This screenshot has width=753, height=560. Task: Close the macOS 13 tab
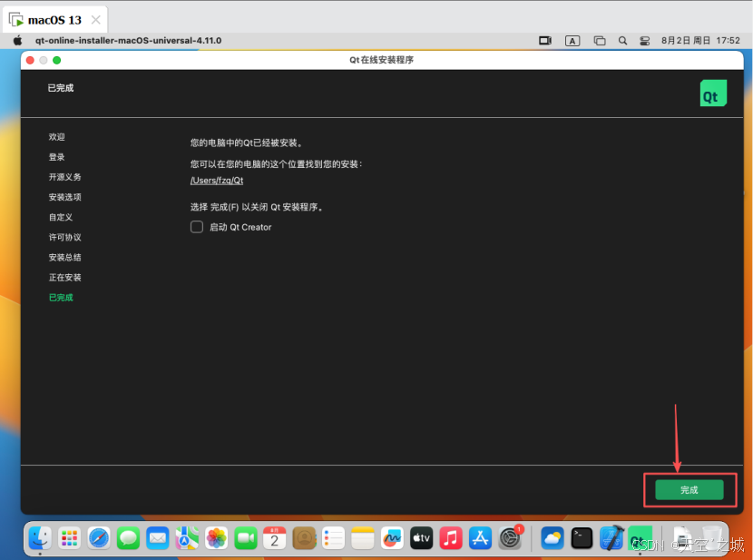tap(96, 20)
